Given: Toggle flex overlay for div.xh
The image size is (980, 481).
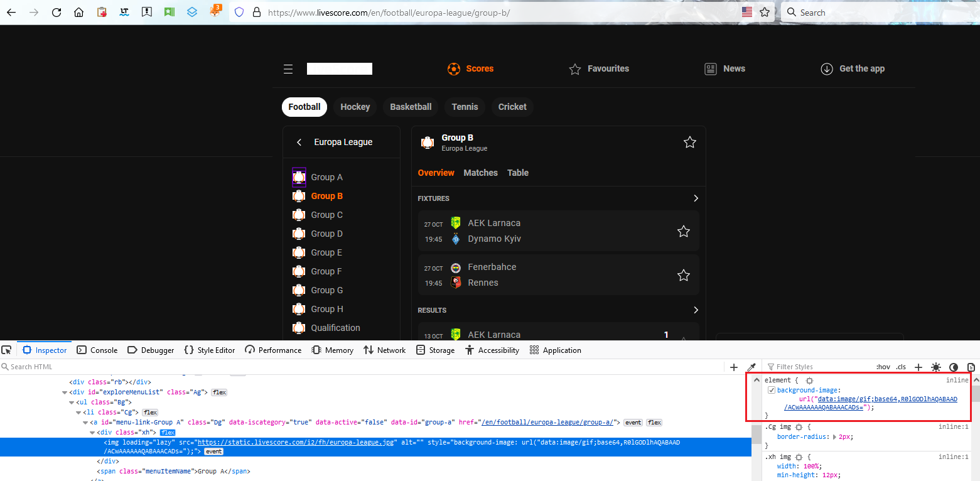Looking at the screenshot, I should [168, 433].
